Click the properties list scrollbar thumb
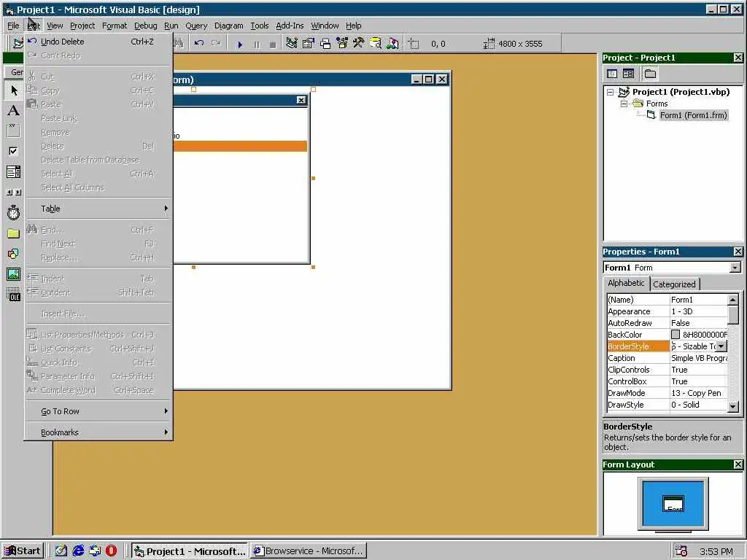 pyautogui.click(x=733, y=315)
